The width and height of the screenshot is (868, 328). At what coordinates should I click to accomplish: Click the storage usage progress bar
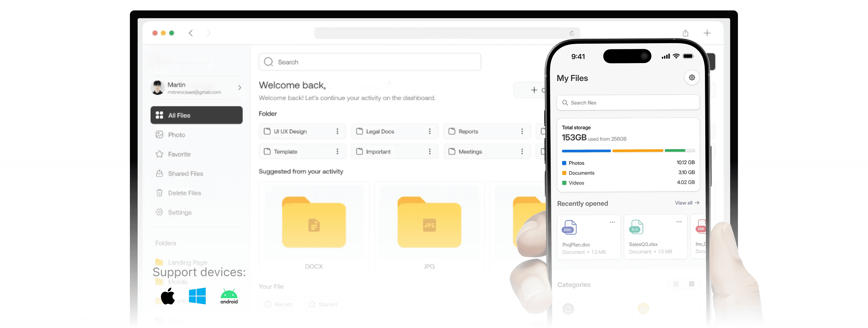click(x=628, y=151)
